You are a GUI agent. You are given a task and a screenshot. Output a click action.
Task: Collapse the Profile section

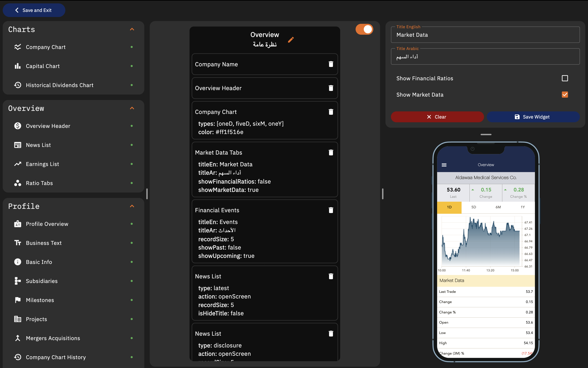click(x=132, y=206)
